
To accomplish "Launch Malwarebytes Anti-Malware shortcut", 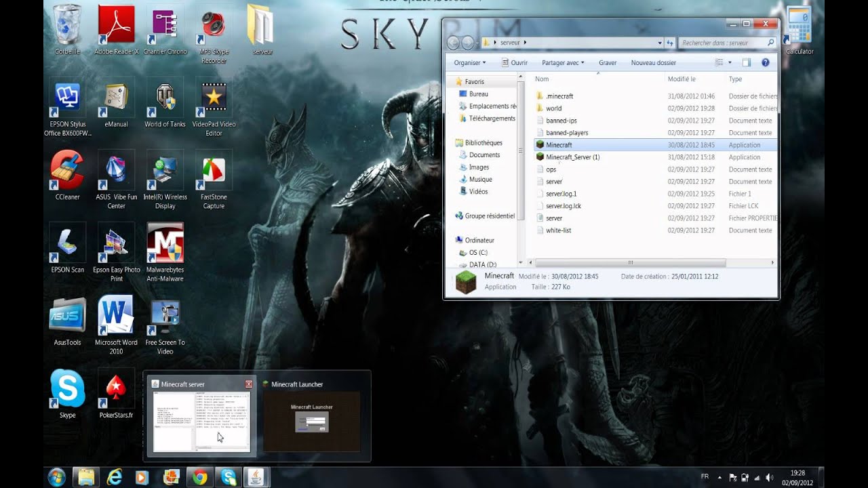I will point(165,252).
